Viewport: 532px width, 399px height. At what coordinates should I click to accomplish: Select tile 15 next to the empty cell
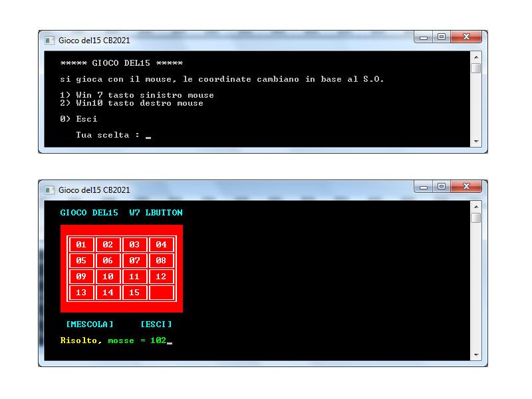pyautogui.click(x=134, y=293)
